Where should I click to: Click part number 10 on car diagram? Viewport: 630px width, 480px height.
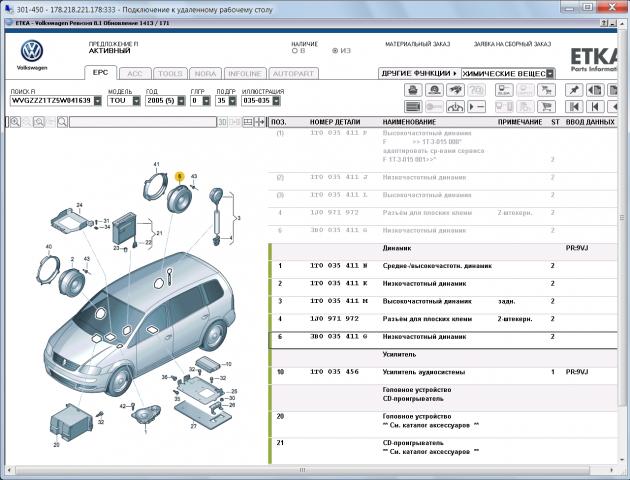click(x=229, y=364)
